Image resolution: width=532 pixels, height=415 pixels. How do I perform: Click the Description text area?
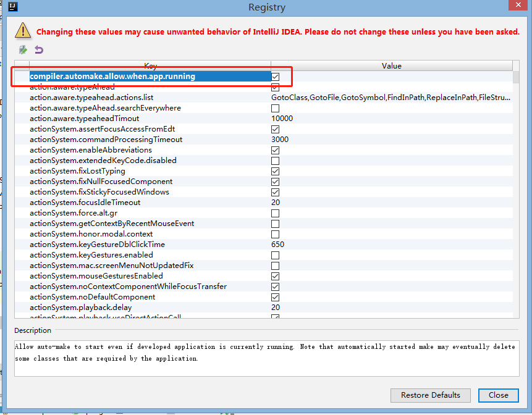(267, 358)
